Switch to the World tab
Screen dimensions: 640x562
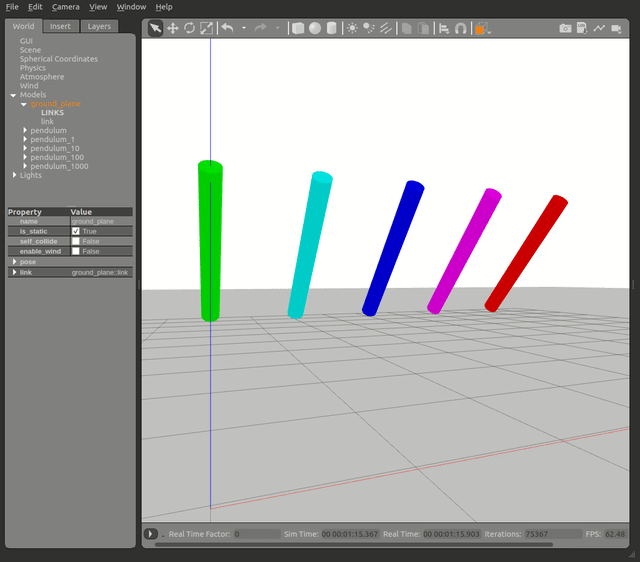(23, 26)
